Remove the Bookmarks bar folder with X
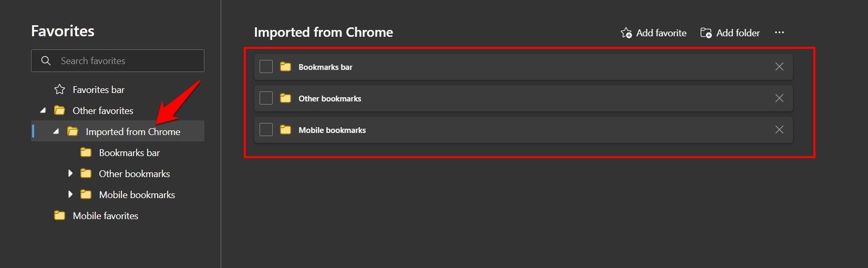Image resolution: width=868 pixels, height=268 pixels. [x=779, y=67]
